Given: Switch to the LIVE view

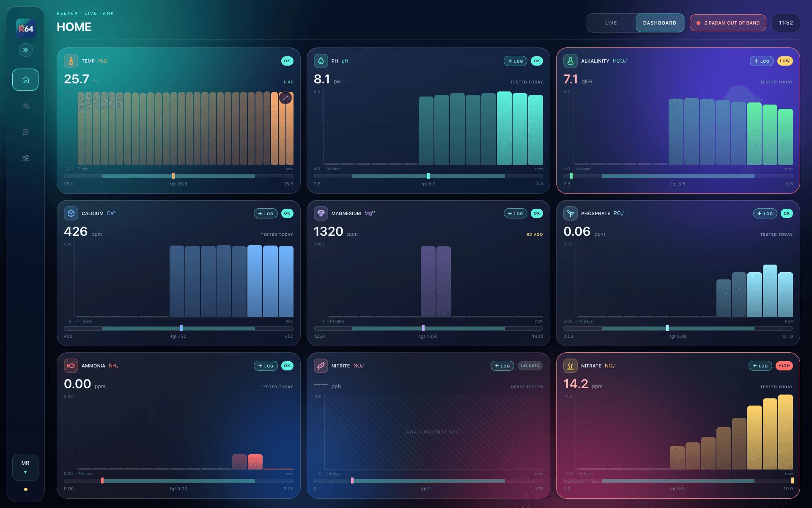Looking at the screenshot, I should (x=611, y=23).
